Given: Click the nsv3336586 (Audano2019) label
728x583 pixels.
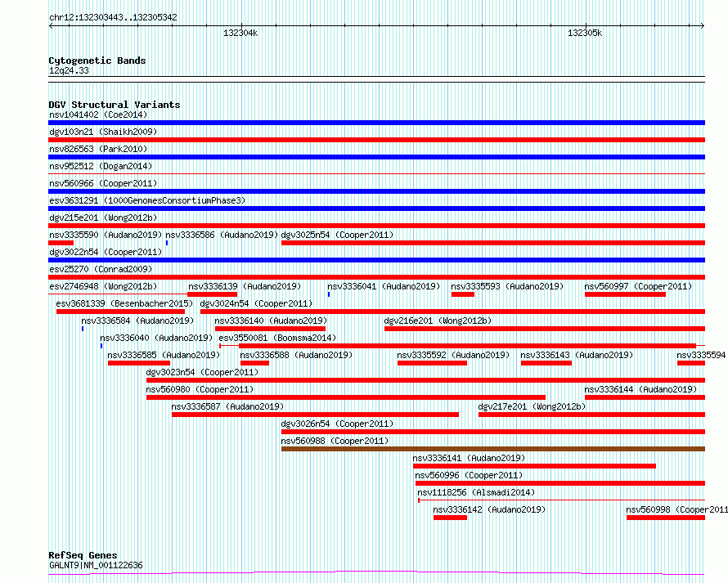Looking at the screenshot, I should (x=222, y=235).
